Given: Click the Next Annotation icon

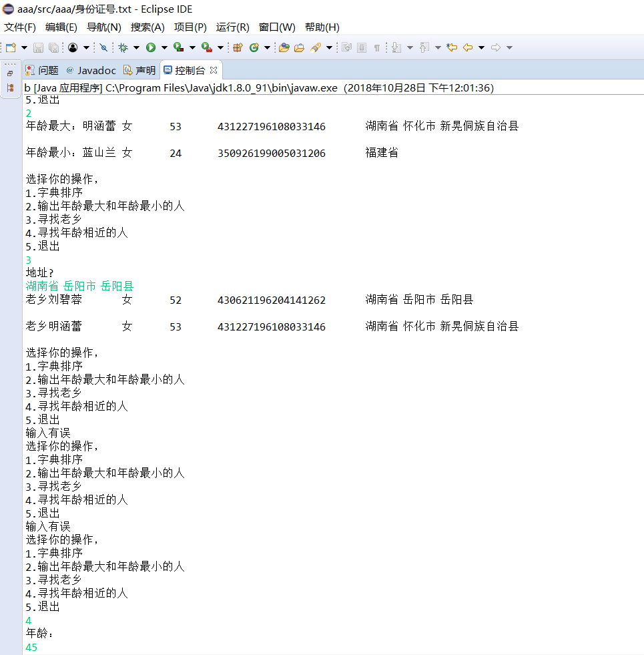Looking at the screenshot, I should (x=396, y=47).
